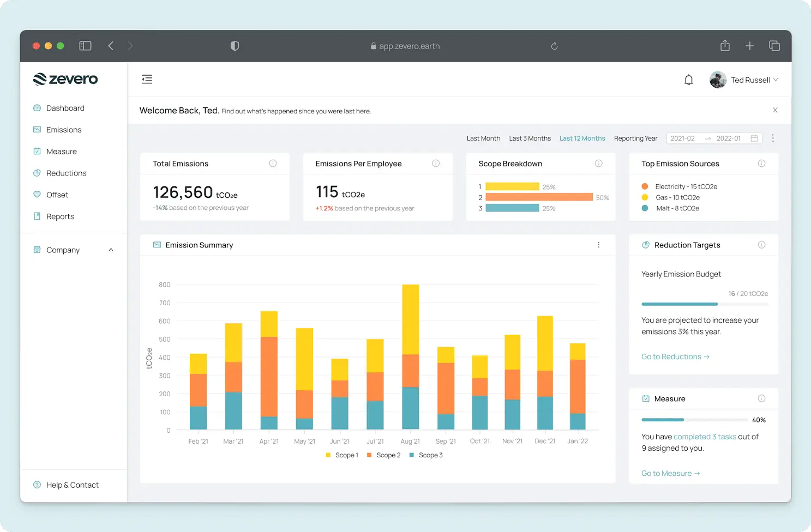Screen dimensions: 811x532
Task: Toggle Scope 2 legend in chart
Action: click(x=384, y=455)
